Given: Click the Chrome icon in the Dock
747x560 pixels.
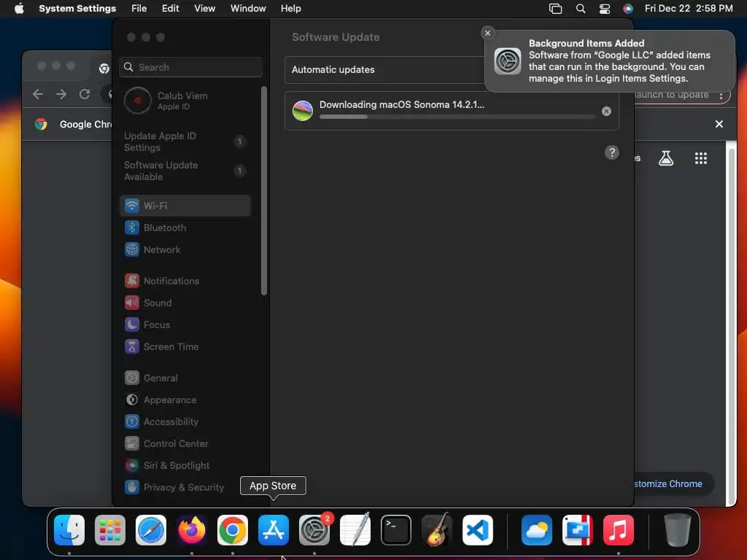Looking at the screenshot, I should pos(233,530).
